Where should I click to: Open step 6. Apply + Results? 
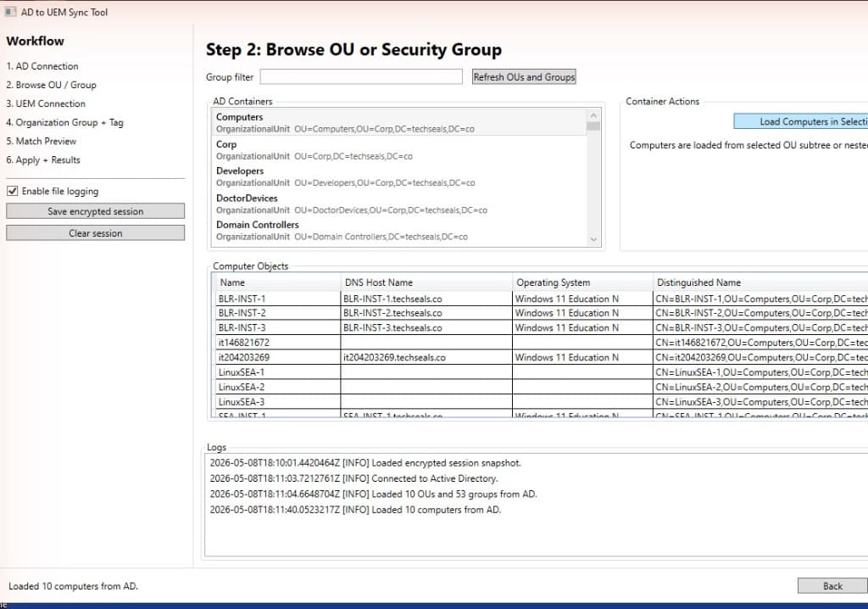pyautogui.click(x=43, y=160)
